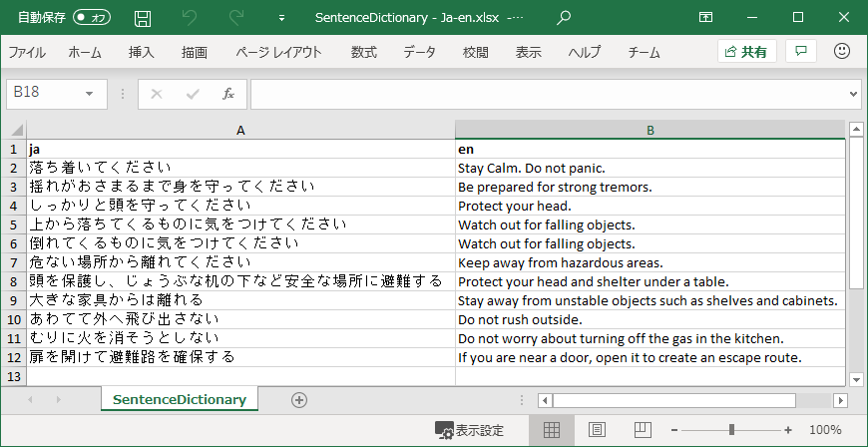868x447 pixels.
Task: Click cell 'Keep away from hazardous areas.'
Action: pyautogui.click(x=651, y=262)
